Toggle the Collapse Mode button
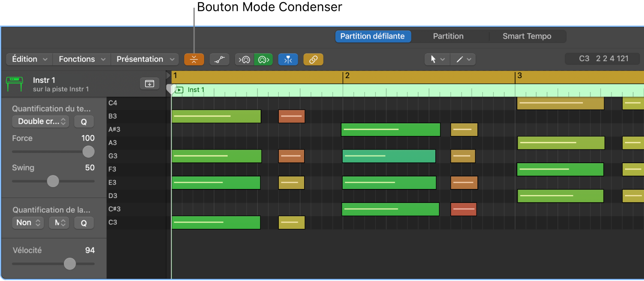Viewport: 644px width, 281px height. 194,59
